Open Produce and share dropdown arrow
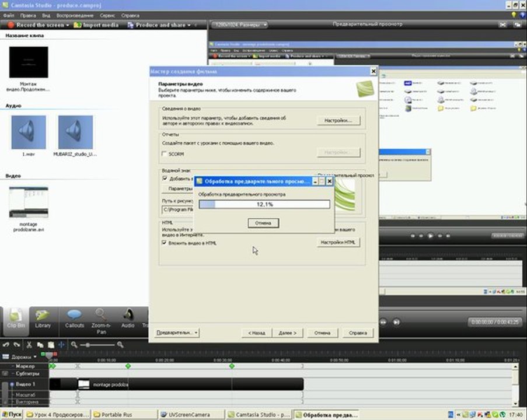The width and height of the screenshot is (527, 420). point(189,25)
